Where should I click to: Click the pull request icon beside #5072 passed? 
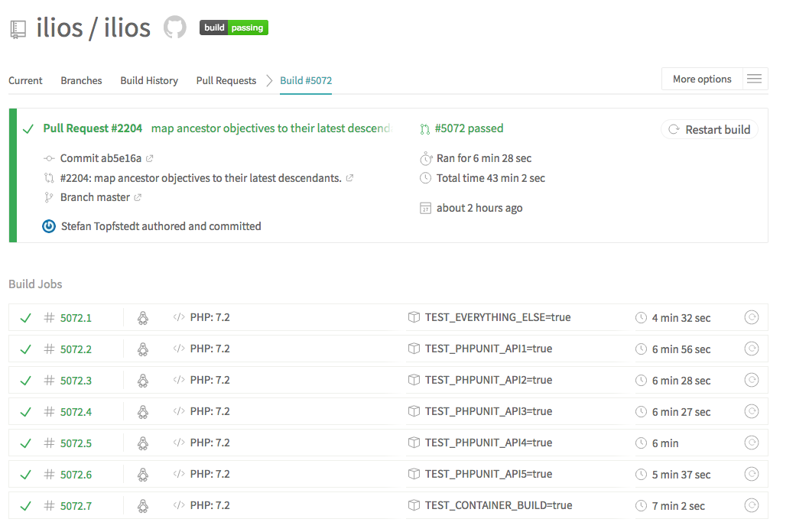[425, 129]
